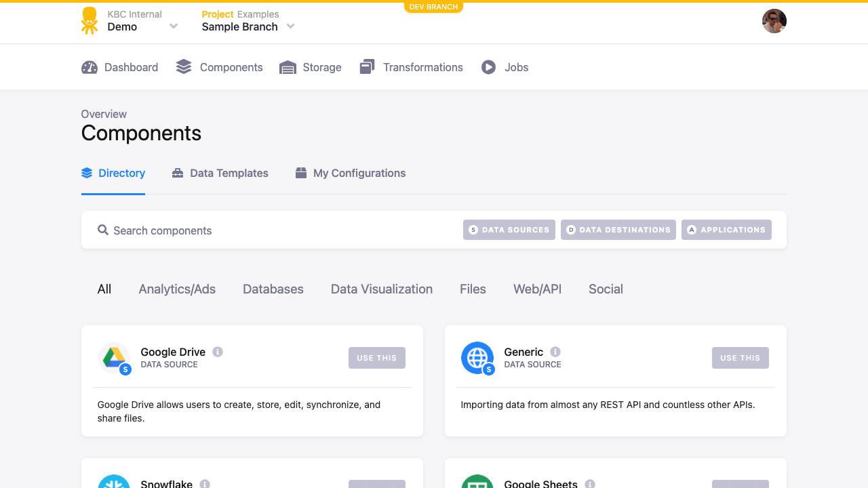Click the Google Sheets component logo

pyautogui.click(x=477, y=481)
